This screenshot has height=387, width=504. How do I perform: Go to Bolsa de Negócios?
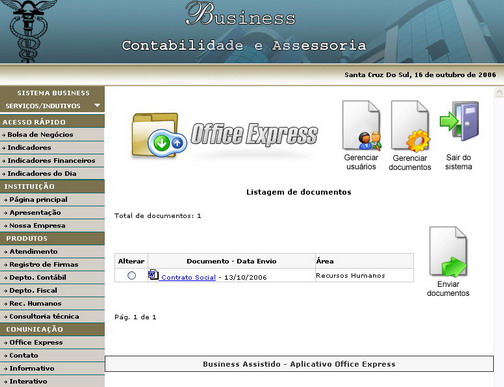(52, 135)
